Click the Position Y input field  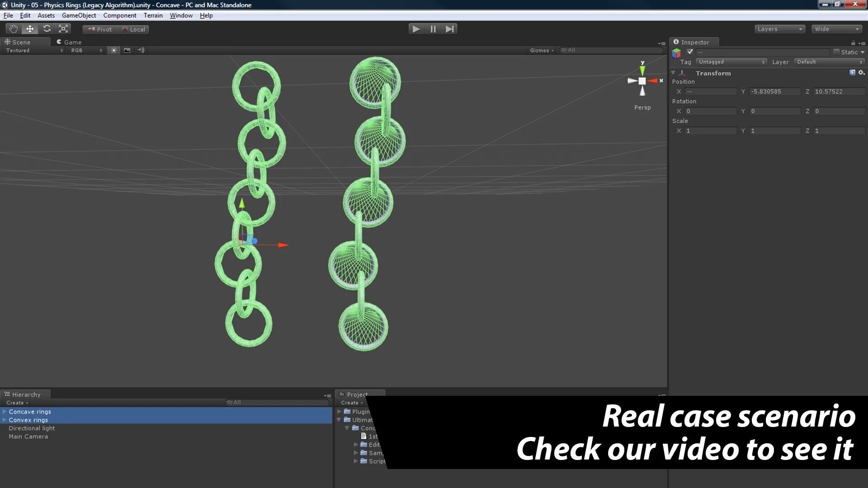(x=775, y=91)
